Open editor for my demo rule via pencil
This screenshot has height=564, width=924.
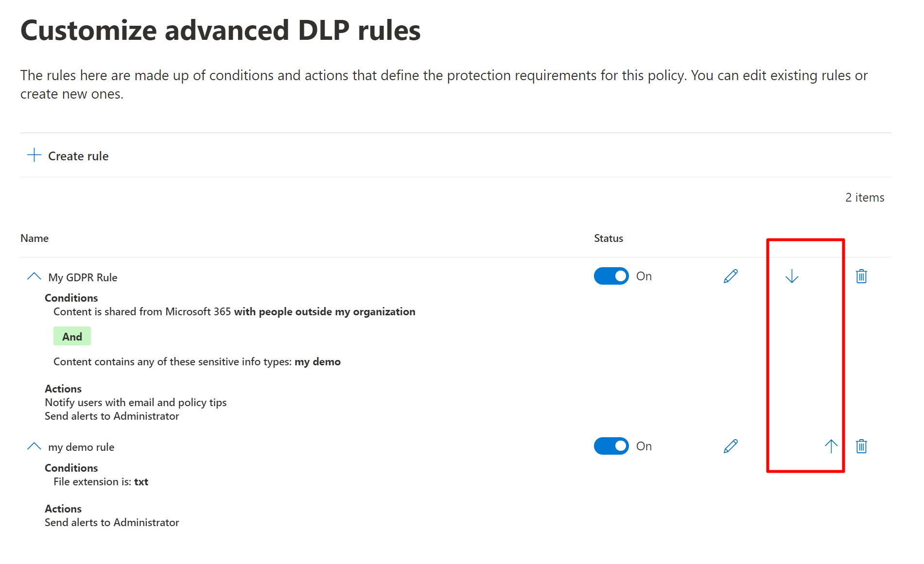click(731, 446)
